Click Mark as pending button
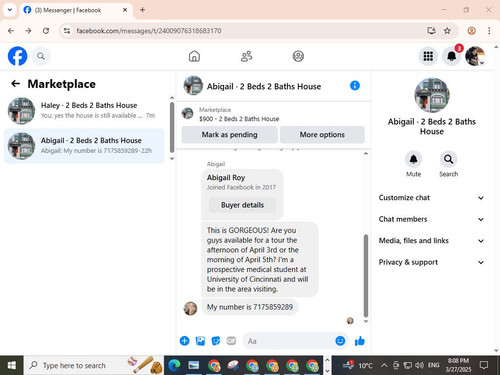Image resolution: width=500 pixels, height=375 pixels. coord(229,135)
